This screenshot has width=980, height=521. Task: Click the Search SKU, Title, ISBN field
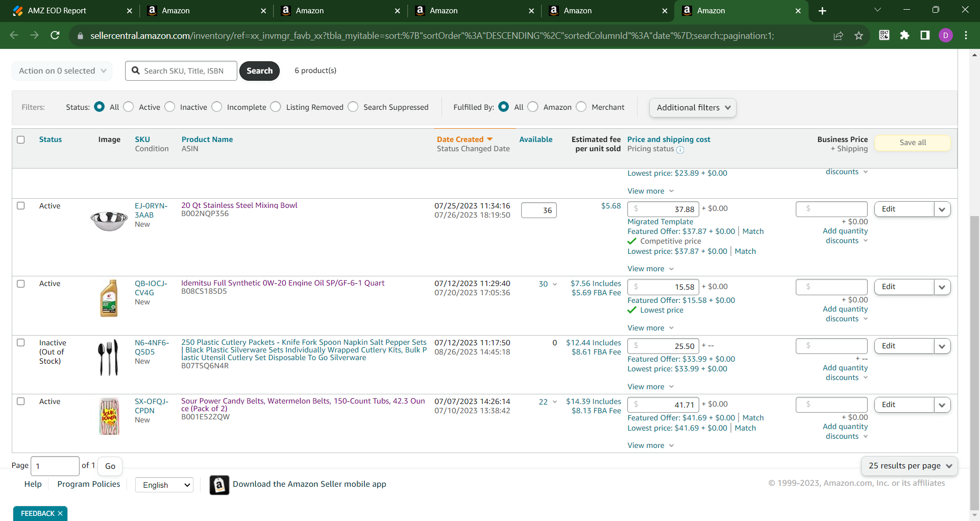pyautogui.click(x=181, y=71)
